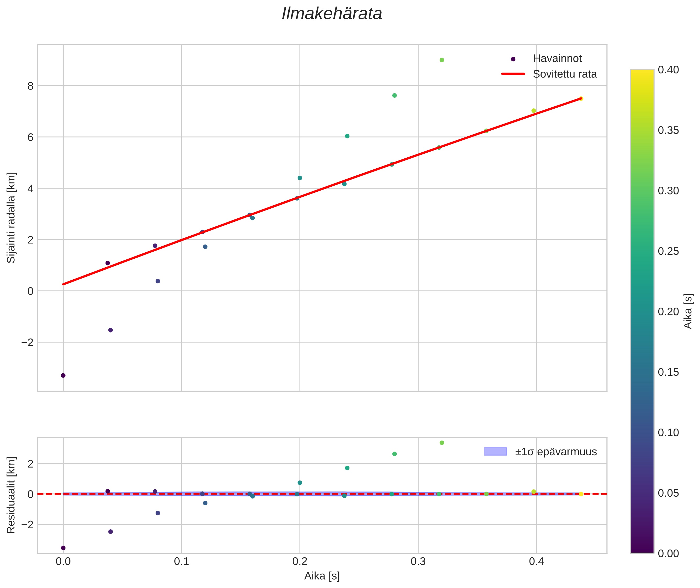Click the ±1σ epävarmuus legend patch
This screenshot has width=700, height=588.
[x=495, y=452]
